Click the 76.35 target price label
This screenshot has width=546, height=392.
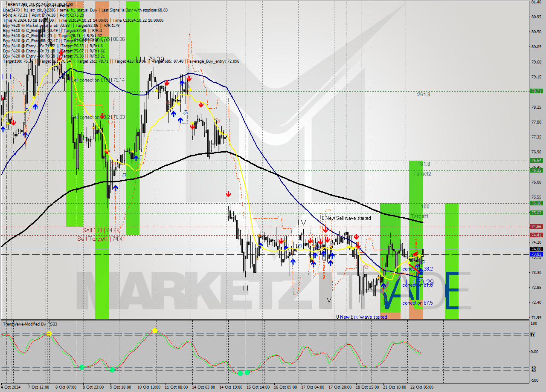[x=536, y=170]
